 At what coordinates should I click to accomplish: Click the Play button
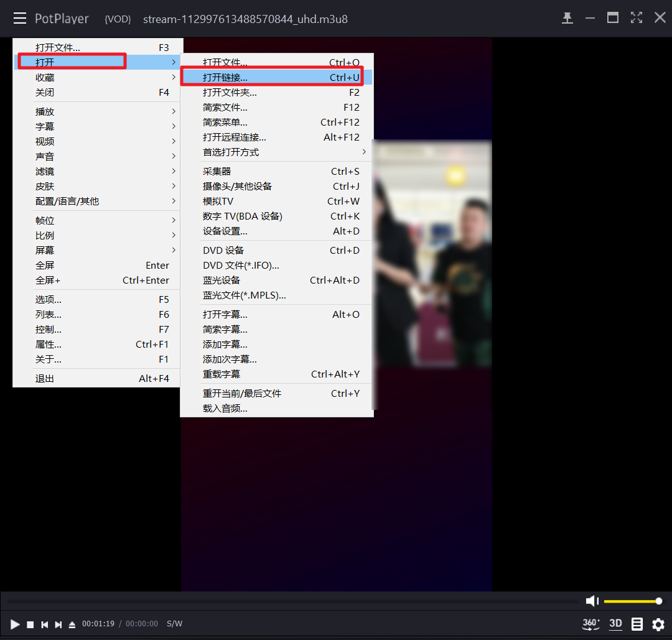tap(14, 624)
